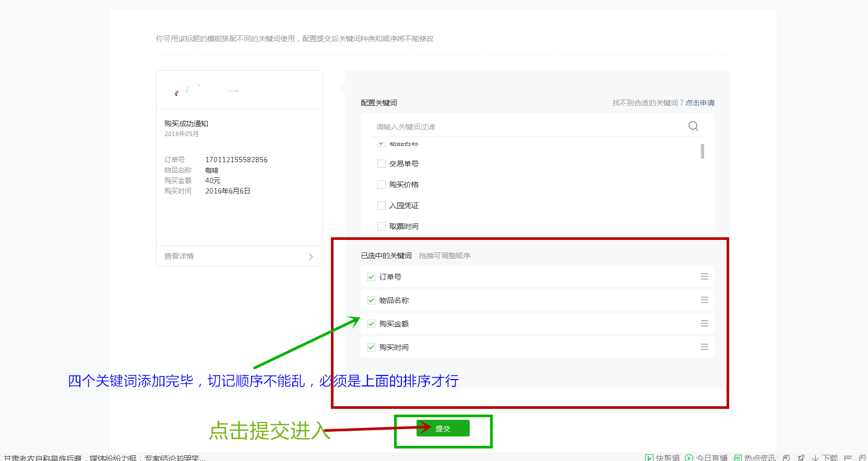Check the 购买价格 keyword option
The image size is (868, 461).
382,185
